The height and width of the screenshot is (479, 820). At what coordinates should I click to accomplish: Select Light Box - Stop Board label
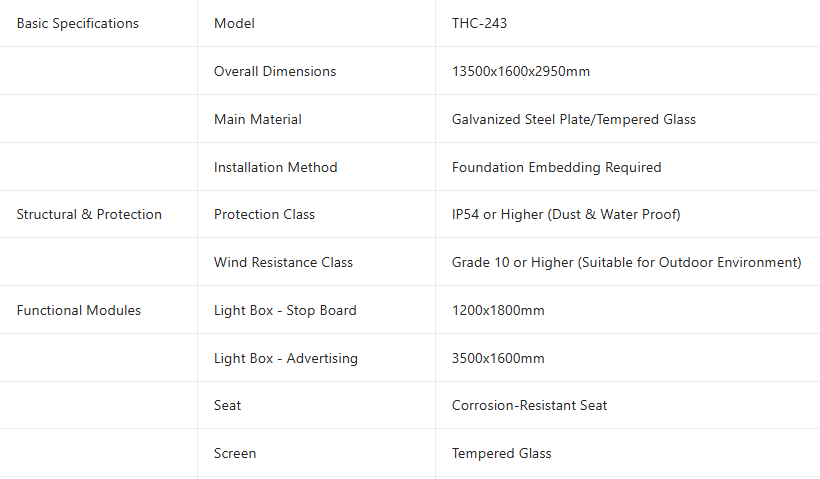coord(285,310)
